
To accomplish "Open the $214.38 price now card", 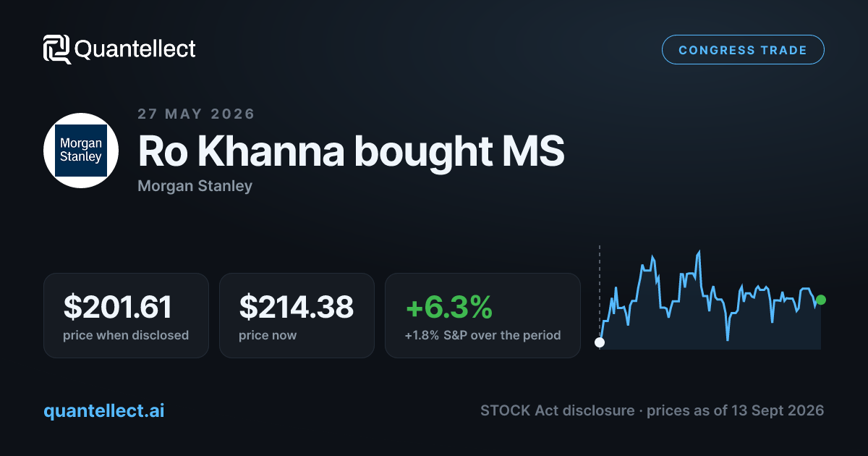I will tap(297, 315).
